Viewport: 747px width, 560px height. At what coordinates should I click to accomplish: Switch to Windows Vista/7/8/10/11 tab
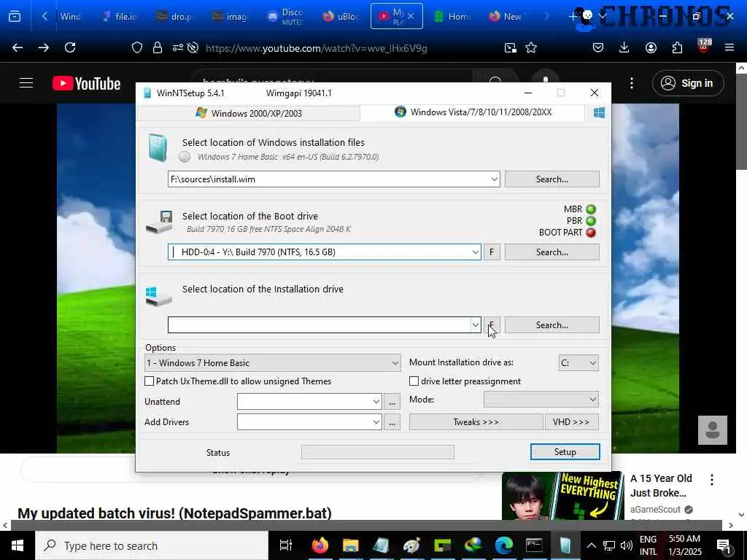[473, 112]
